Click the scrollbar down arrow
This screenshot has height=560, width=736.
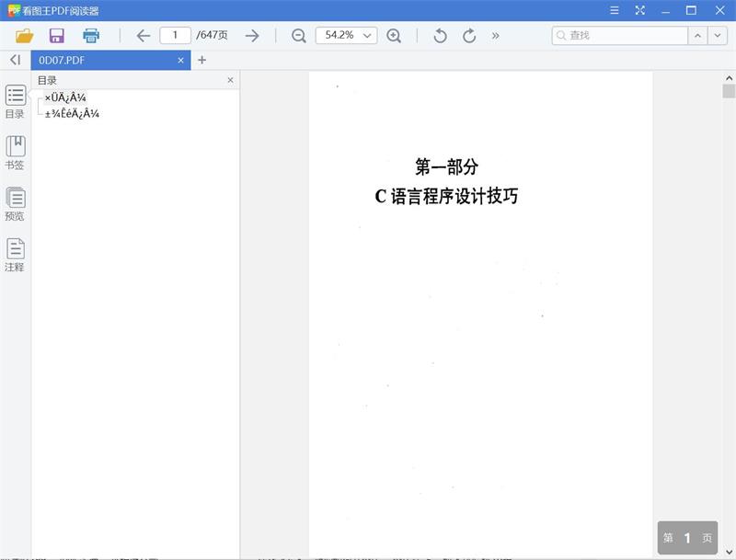(729, 552)
